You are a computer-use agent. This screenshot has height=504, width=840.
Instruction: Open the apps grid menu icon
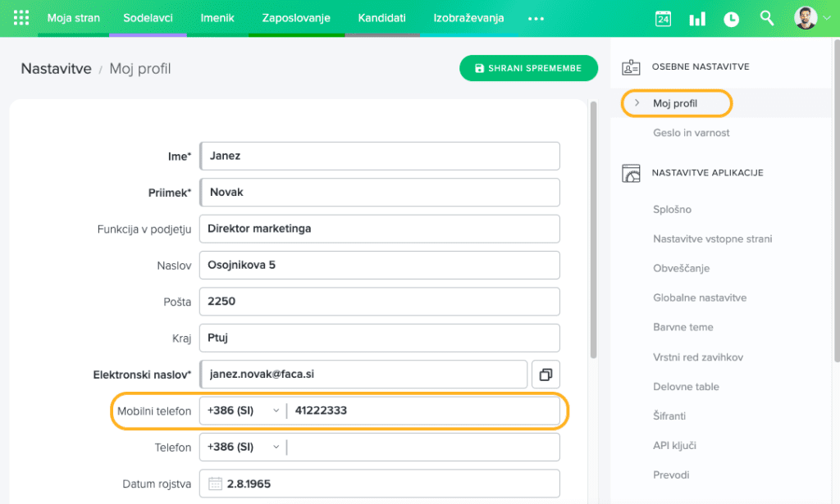click(22, 18)
